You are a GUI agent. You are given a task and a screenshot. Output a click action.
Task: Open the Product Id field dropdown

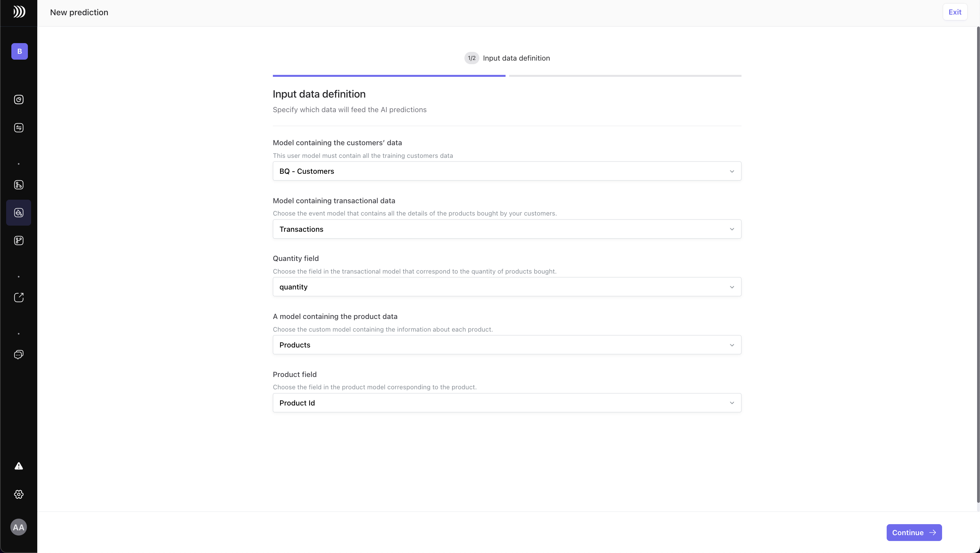[507, 403]
